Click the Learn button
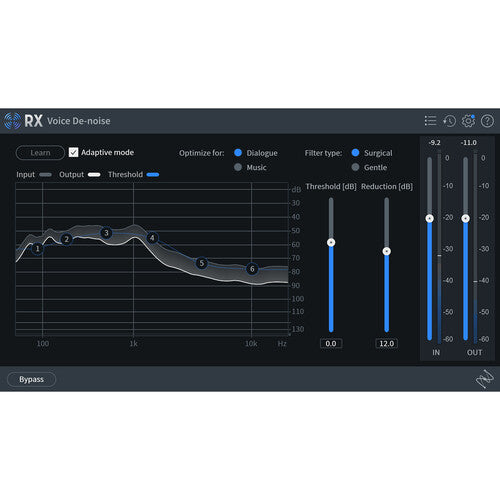Viewport: 500px width, 500px height. pyautogui.click(x=40, y=153)
